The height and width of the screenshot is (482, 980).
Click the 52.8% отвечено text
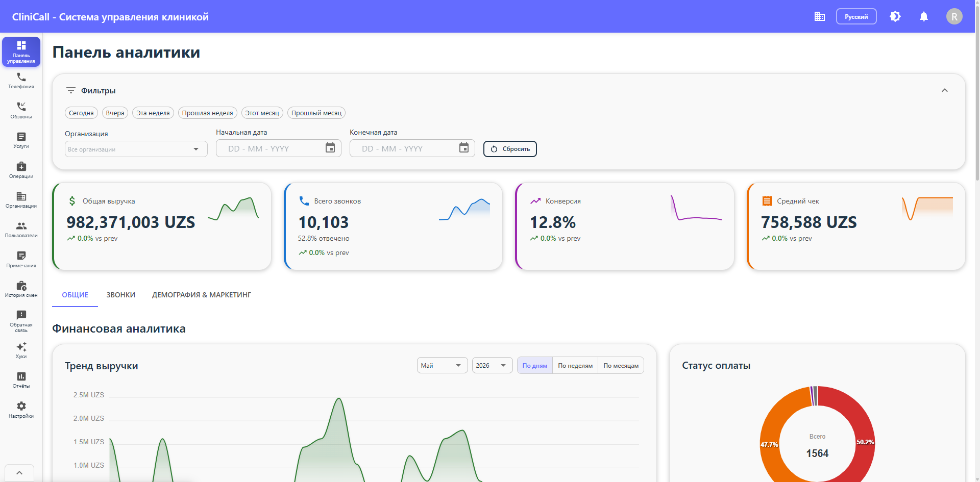(324, 238)
